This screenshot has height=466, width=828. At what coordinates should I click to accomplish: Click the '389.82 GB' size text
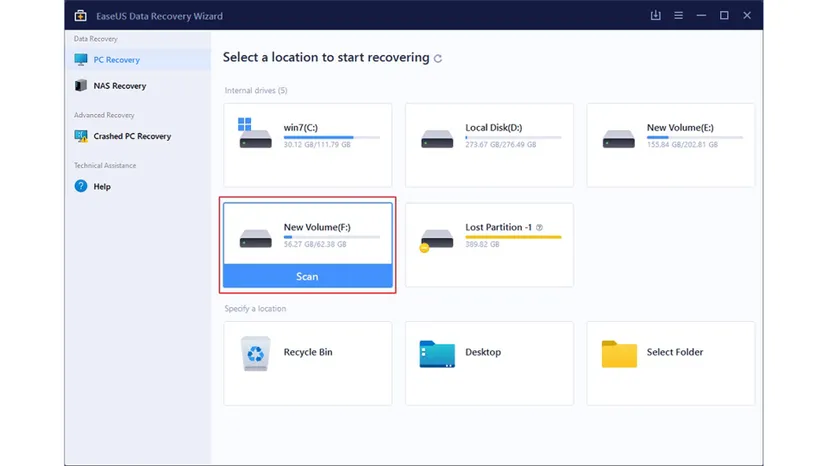(x=482, y=244)
